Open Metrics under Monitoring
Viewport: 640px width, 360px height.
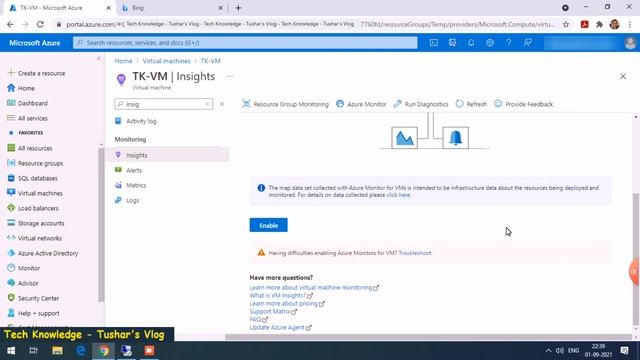click(130, 185)
